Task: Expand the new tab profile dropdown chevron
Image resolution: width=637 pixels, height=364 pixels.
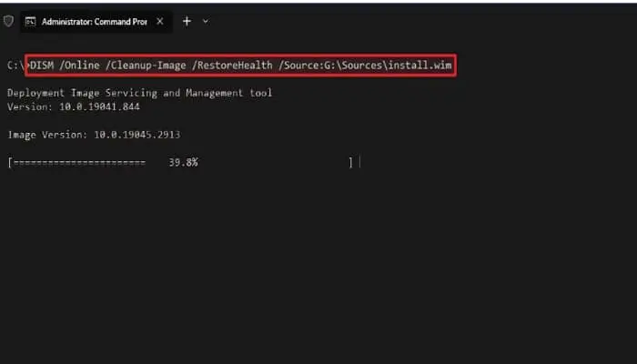Action: click(x=206, y=21)
